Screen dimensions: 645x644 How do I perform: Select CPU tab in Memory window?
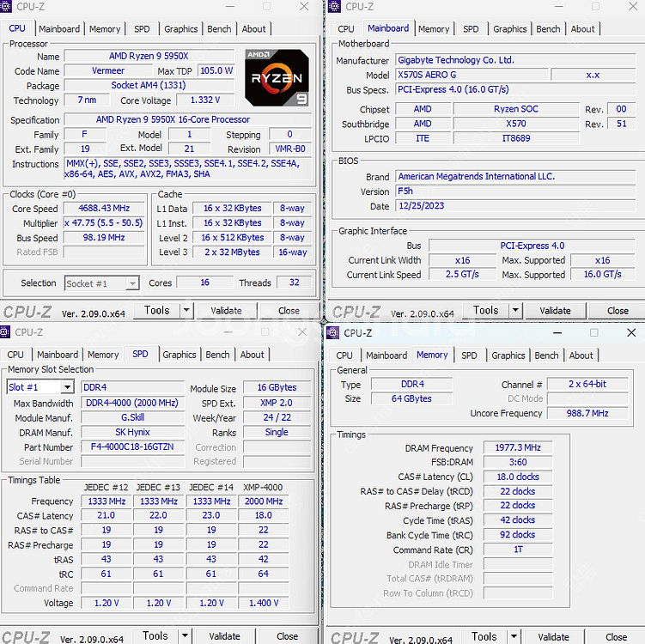(344, 355)
